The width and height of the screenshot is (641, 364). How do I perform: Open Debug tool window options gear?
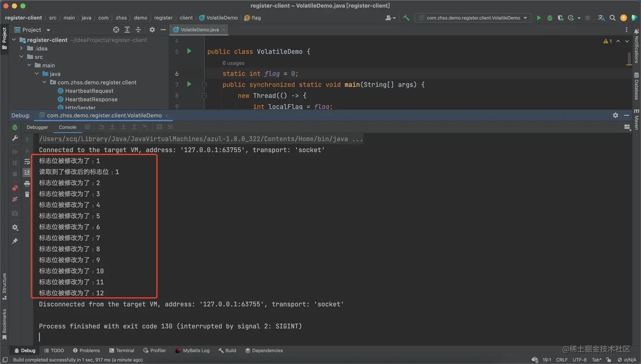(616, 115)
